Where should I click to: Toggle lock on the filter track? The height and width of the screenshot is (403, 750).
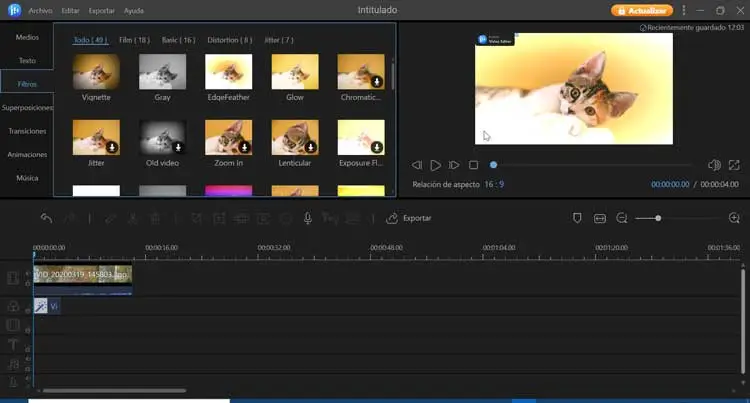click(x=27, y=311)
